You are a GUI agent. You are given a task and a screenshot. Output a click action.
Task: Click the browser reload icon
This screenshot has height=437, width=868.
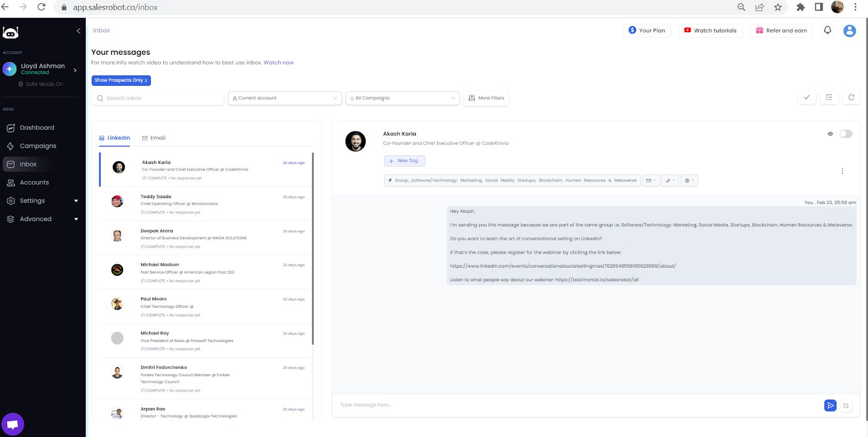(x=41, y=7)
